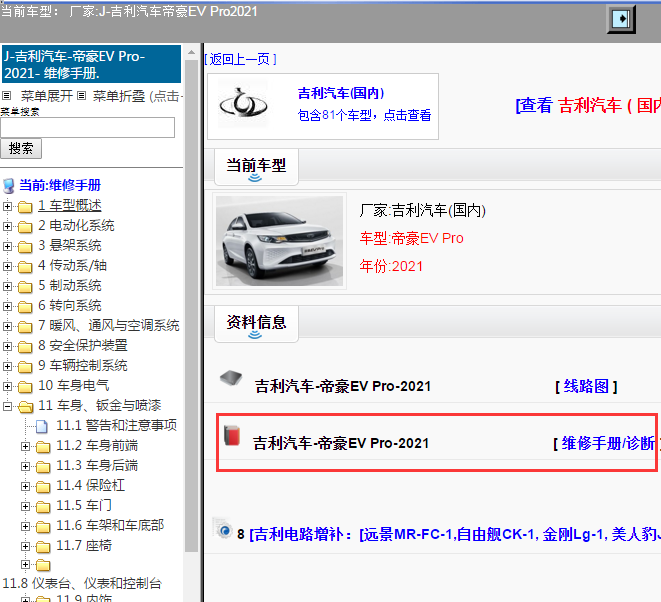The image size is (661, 602).
Task: Click the folder icon beside 10 车身电气
Action: 25,387
